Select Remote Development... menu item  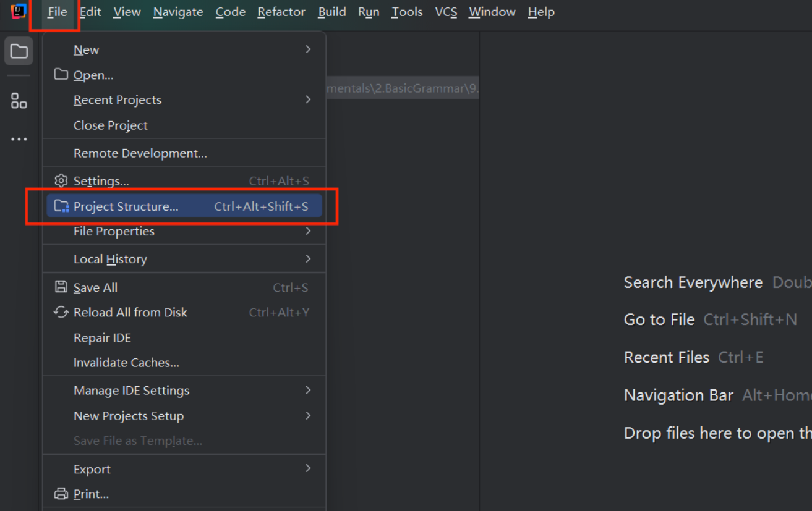point(184,153)
